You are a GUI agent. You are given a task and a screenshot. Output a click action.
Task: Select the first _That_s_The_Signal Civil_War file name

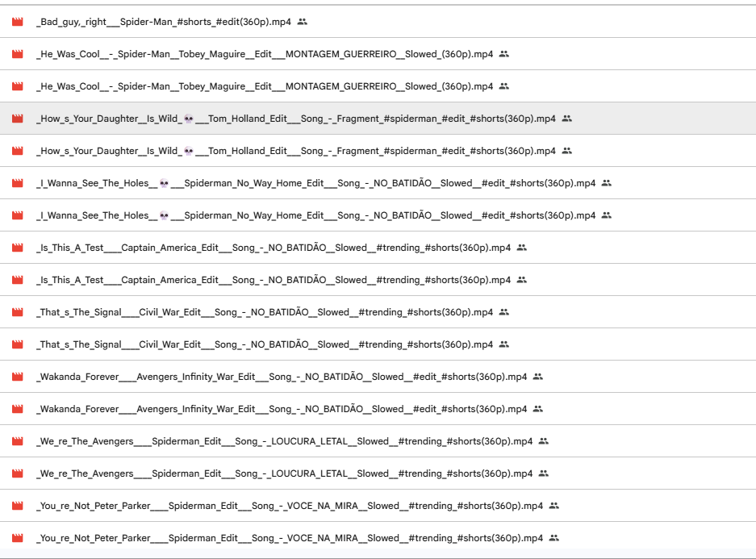point(265,312)
